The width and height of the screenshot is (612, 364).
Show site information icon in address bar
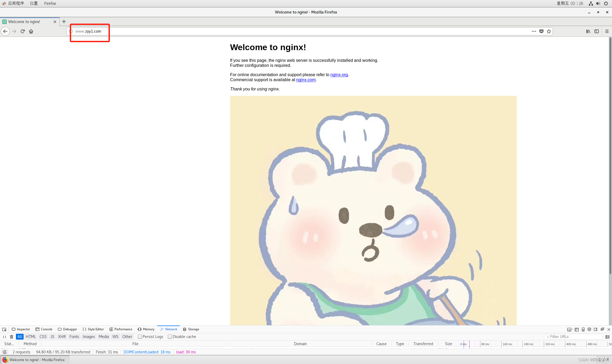tap(71, 31)
